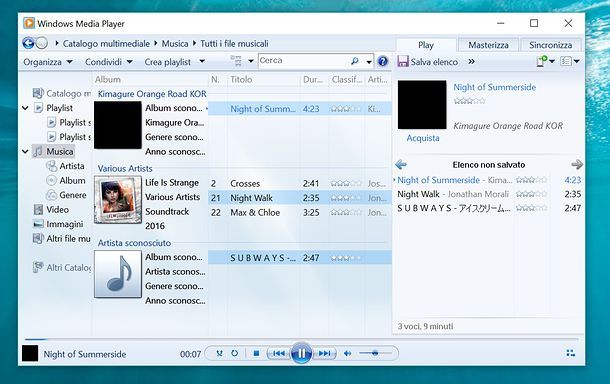Switch to Now Playing mode

tap(571, 353)
